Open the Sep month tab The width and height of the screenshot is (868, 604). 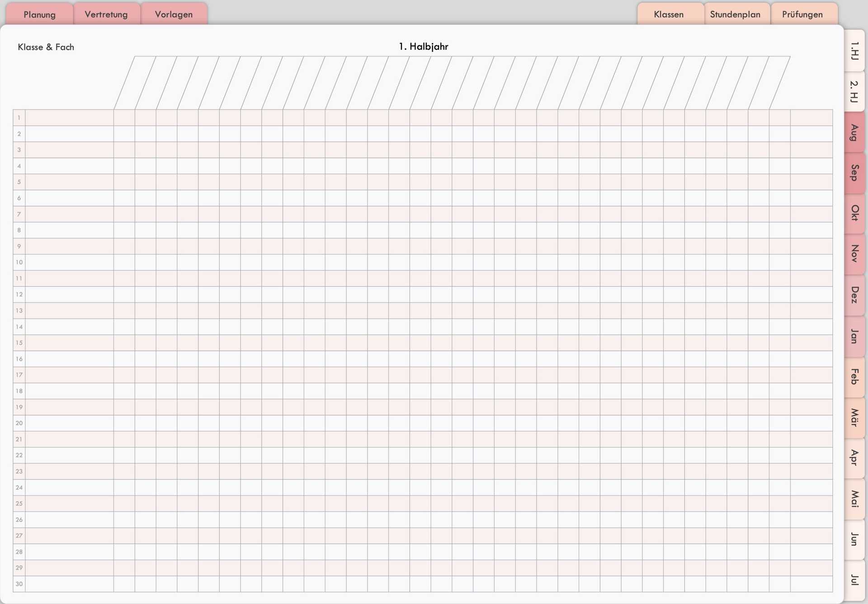(854, 173)
